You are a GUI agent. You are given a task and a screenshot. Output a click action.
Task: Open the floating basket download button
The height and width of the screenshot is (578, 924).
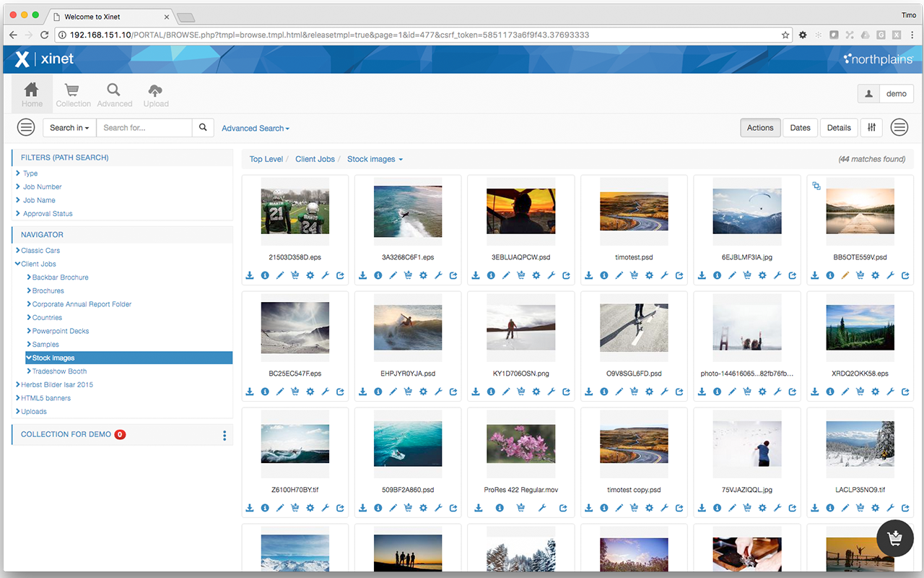(x=894, y=538)
